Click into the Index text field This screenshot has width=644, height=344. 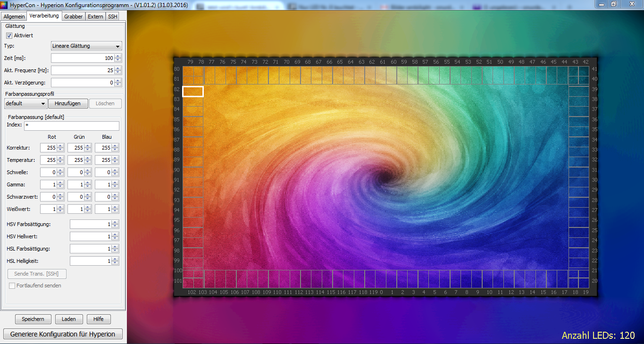tap(71, 126)
